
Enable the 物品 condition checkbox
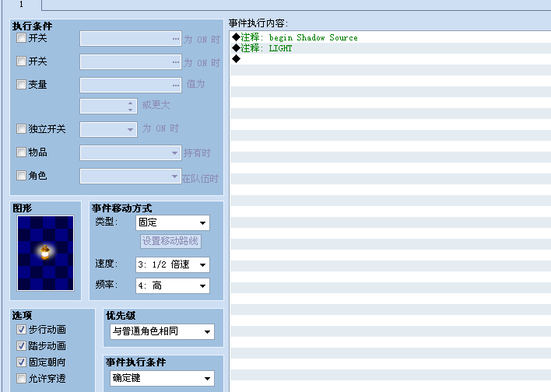click(x=22, y=152)
